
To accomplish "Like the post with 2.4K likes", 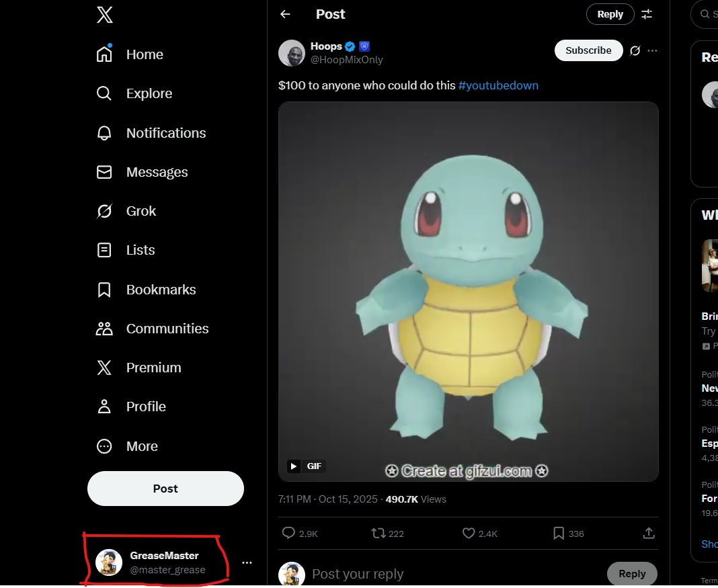I will [x=479, y=534].
